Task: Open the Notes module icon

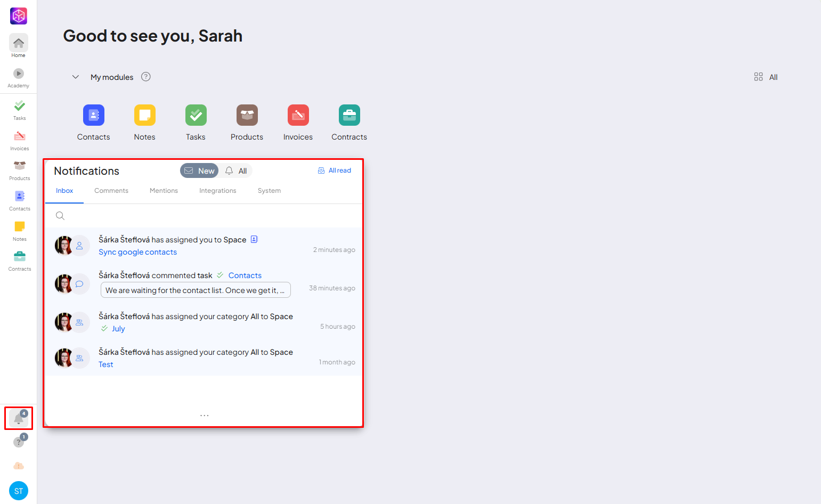Action: [x=144, y=115]
